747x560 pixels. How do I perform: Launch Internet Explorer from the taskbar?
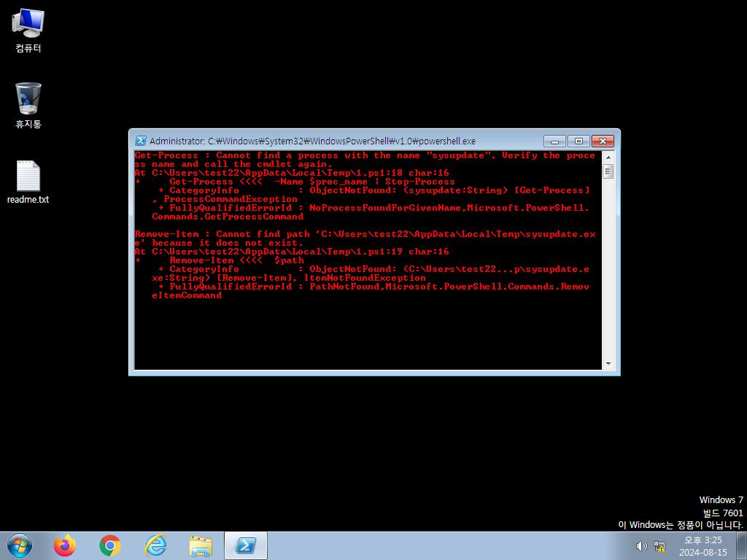(155, 545)
